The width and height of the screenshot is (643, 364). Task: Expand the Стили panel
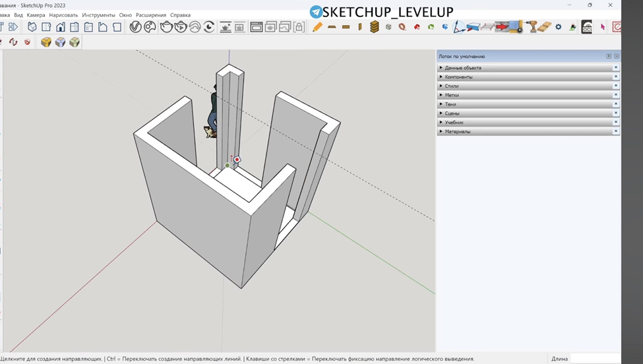click(529, 86)
